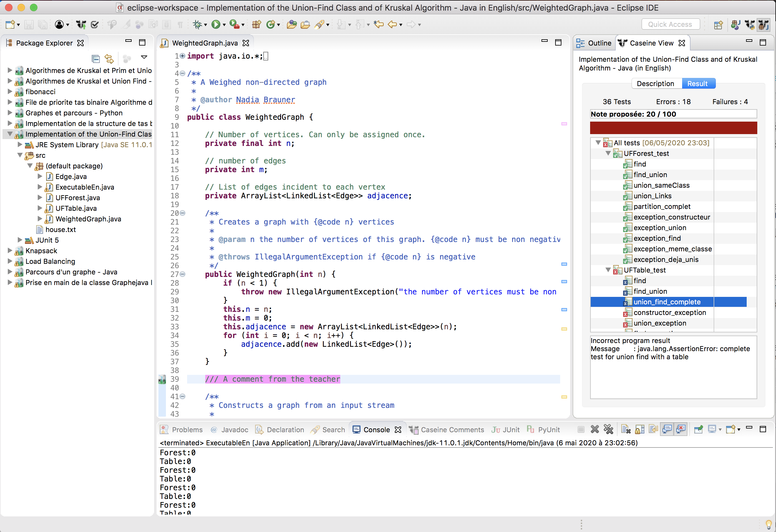Screen dimensions: 776x532
Task: Click the Run Last Tool toolbox icon
Action: tap(235, 24)
